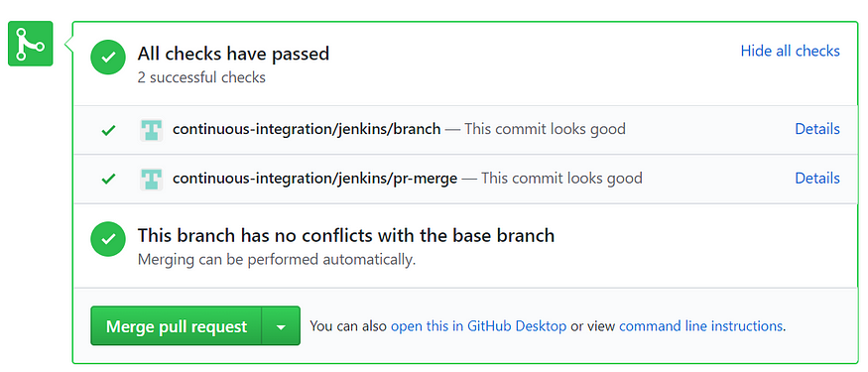This screenshot has height=372, width=868.
Task: Click the All checks have passed heading
Action: point(233,54)
